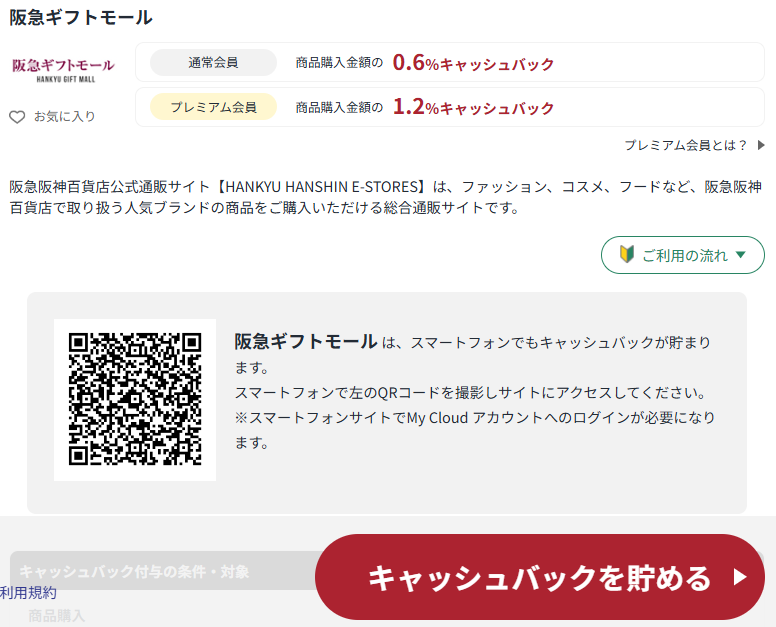Click the heart icon to favorite the shop
The image size is (776, 627).
[17, 117]
